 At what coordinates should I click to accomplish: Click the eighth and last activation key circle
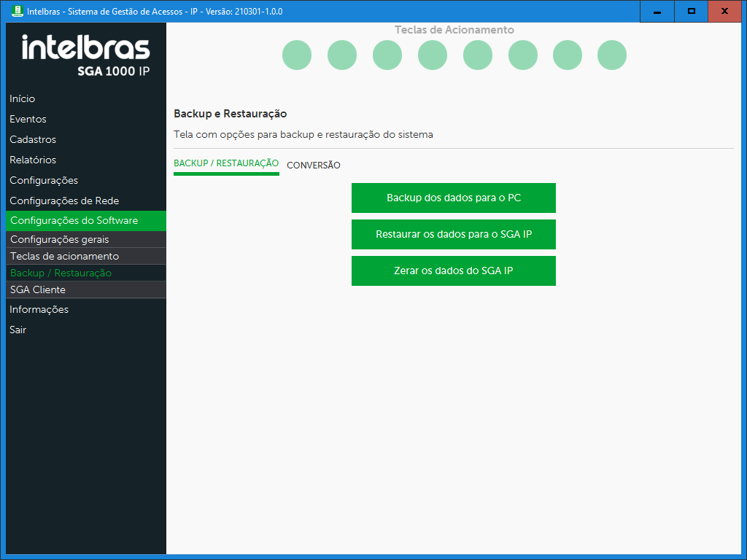612,55
